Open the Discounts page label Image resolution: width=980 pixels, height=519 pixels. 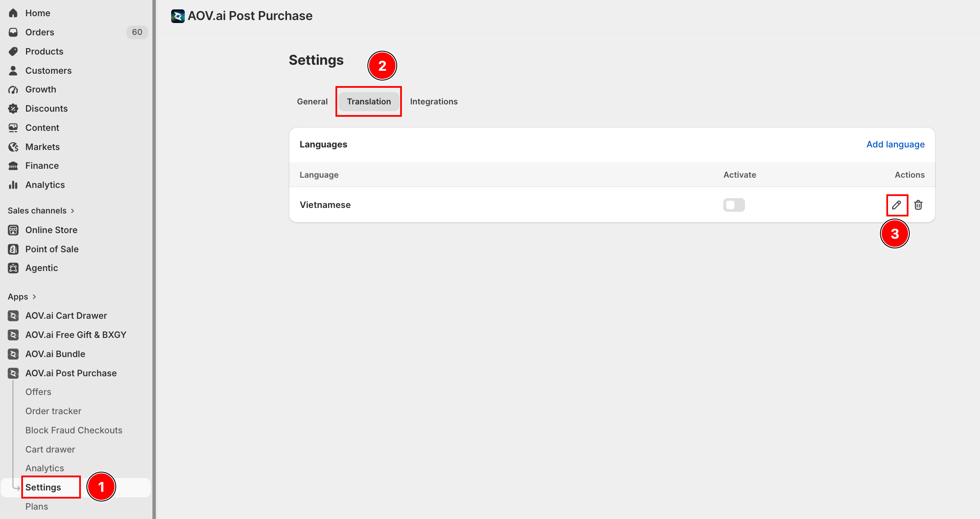click(x=46, y=109)
